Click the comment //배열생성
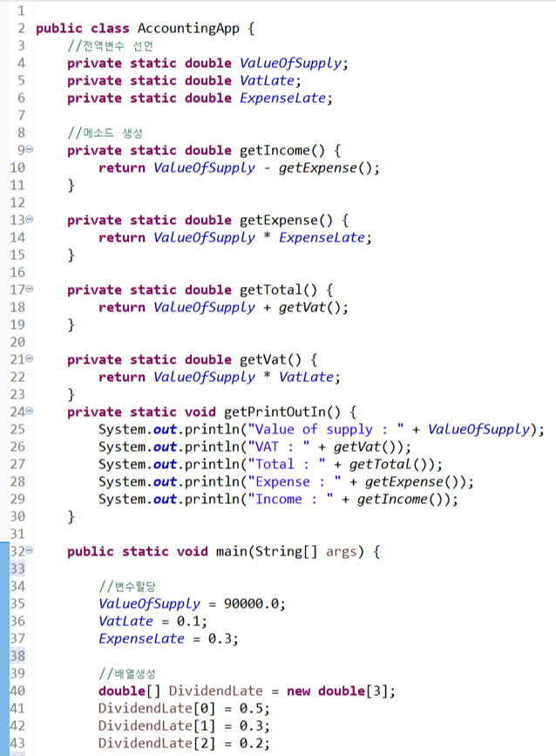 click(x=127, y=673)
